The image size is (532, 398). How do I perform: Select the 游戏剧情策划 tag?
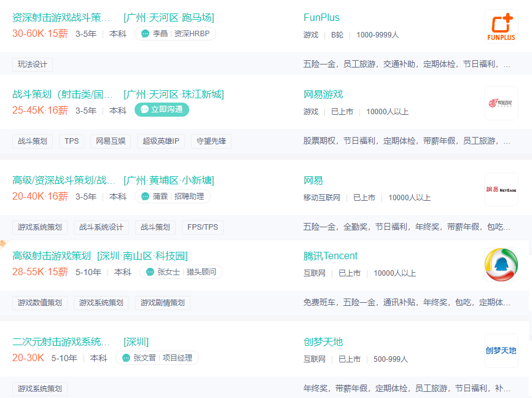click(163, 303)
